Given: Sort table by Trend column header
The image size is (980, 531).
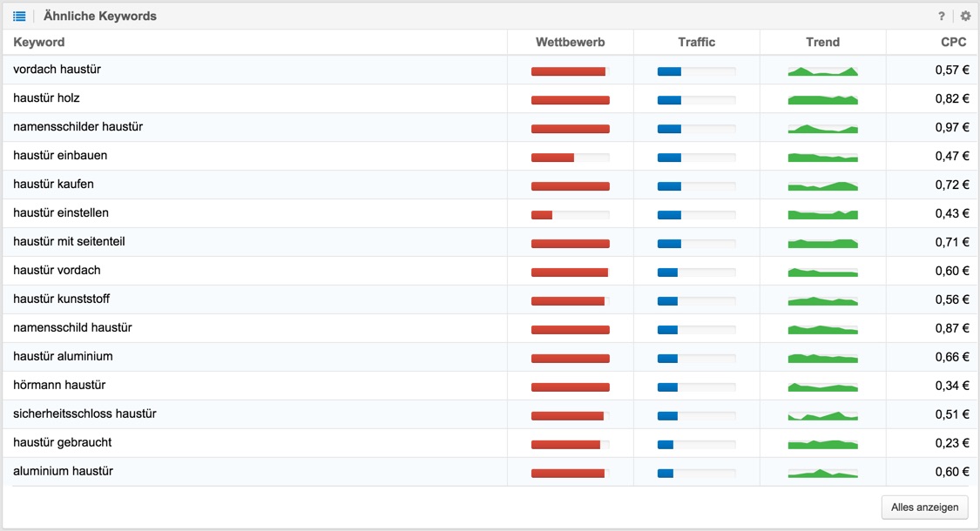Looking at the screenshot, I should (822, 42).
